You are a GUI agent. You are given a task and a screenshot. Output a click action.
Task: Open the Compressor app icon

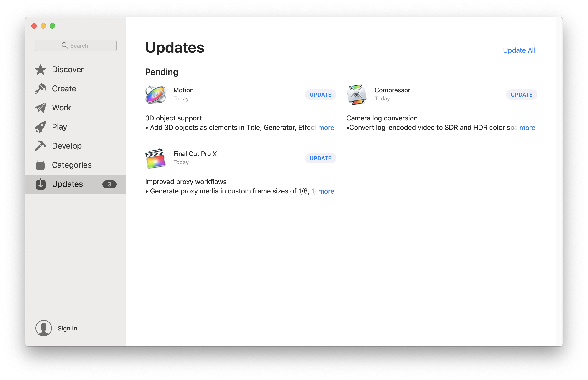(x=357, y=95)
